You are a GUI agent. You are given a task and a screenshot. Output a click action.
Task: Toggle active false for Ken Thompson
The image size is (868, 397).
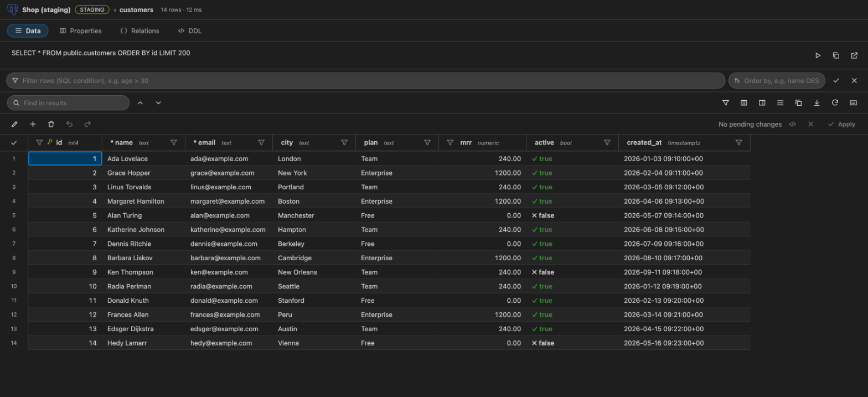tap(572, 272)
